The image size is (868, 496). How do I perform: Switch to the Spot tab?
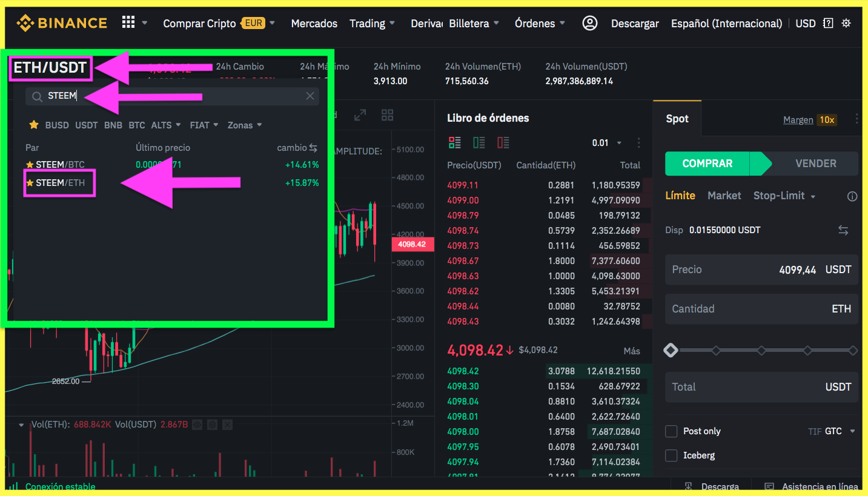coord(677,119)
